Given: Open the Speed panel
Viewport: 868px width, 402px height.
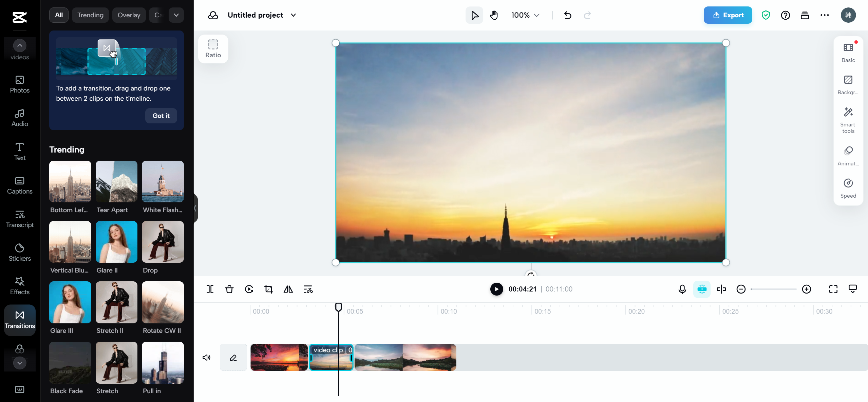Looking at the screenshot, I should tap(848, 188).
